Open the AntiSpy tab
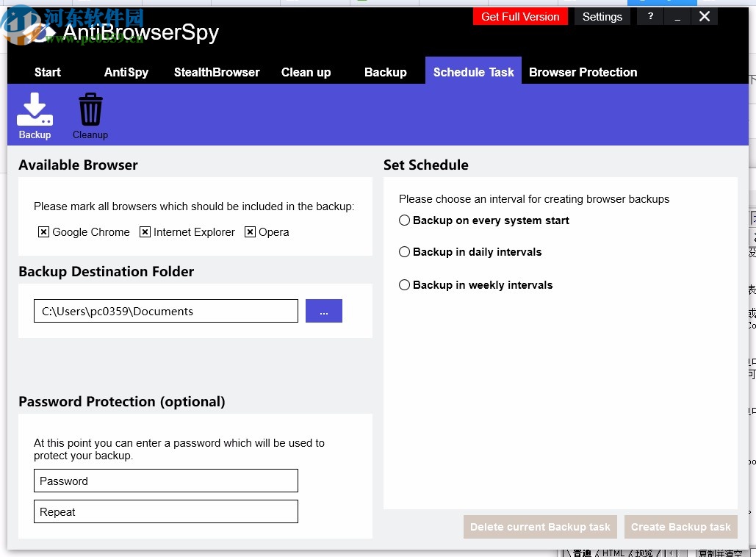The width and height of the screenshot is (756, 557). coord(126,72)
